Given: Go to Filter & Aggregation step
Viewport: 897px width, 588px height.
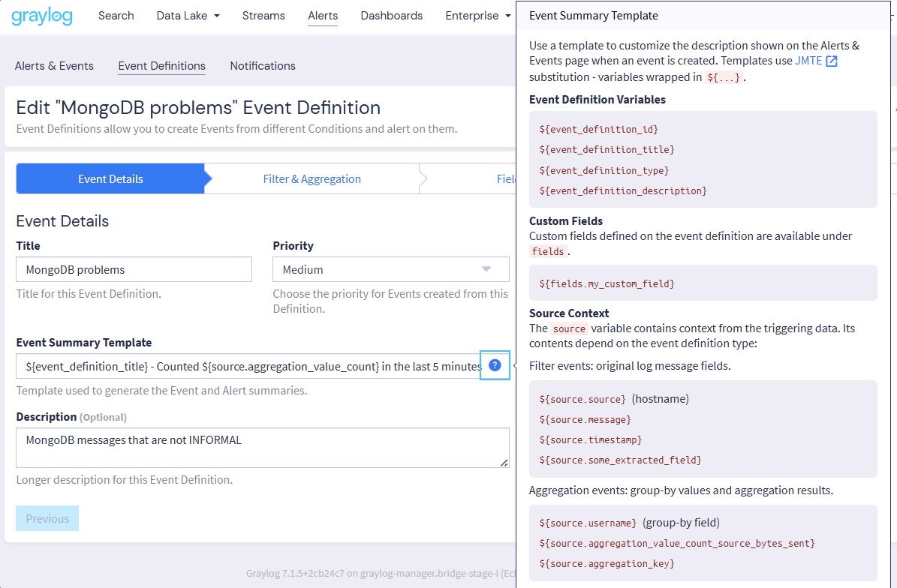Looking at the screenshot, I should tap(312, 178).
